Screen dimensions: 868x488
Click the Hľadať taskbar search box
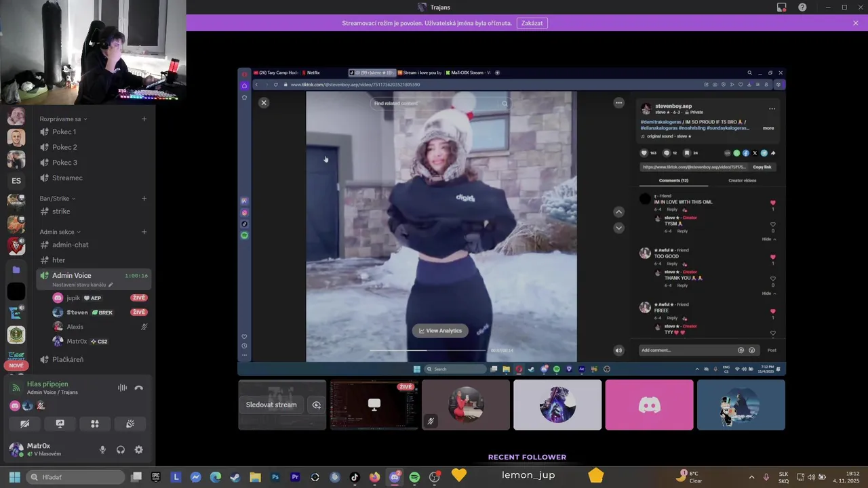coord(76,477)
